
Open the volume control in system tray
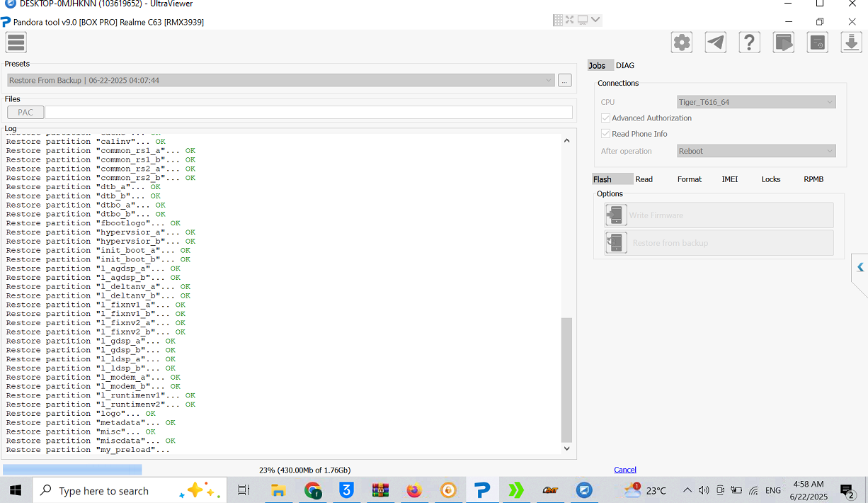pos(704,490)
